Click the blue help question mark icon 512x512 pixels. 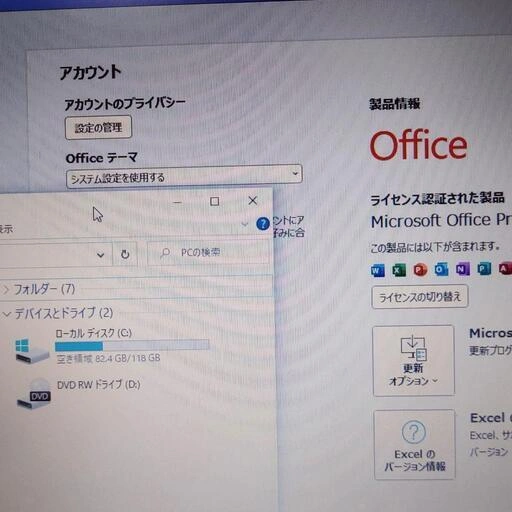point(263,224)
